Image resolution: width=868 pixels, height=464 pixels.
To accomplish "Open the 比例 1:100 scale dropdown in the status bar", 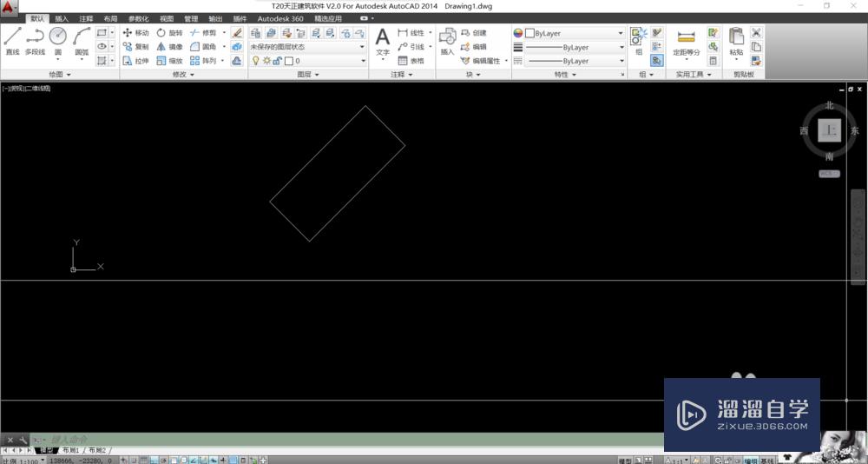I will coord(23,461).
